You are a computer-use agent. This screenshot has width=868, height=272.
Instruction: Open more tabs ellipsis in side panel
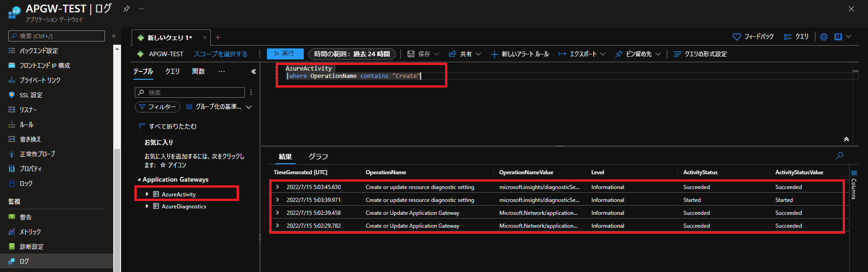(x=221, y=71)
